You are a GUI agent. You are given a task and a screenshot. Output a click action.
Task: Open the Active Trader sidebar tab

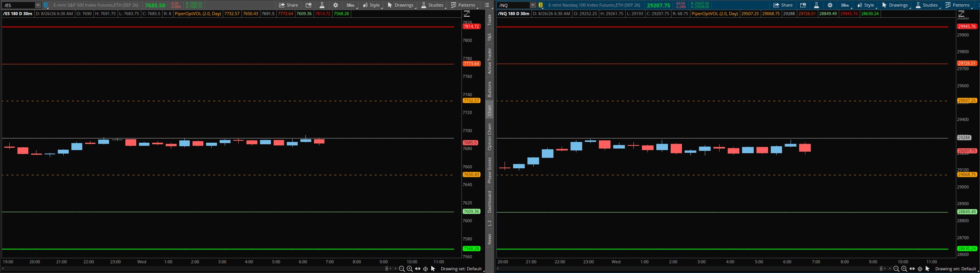[489, 61]
